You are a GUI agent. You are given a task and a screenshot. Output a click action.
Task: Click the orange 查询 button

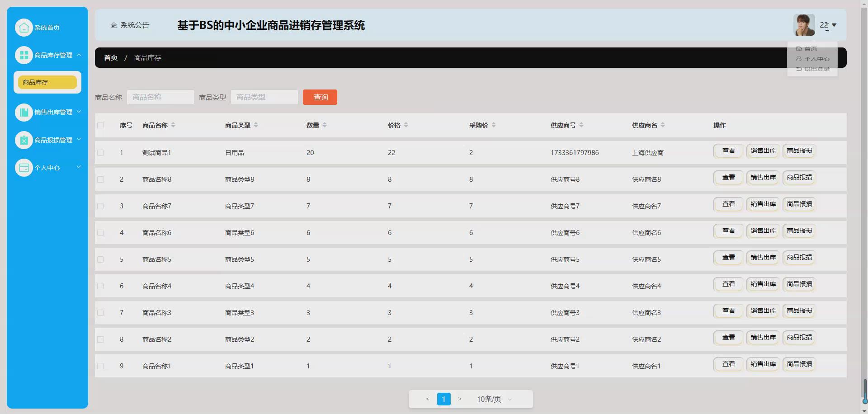click(320, 97)
